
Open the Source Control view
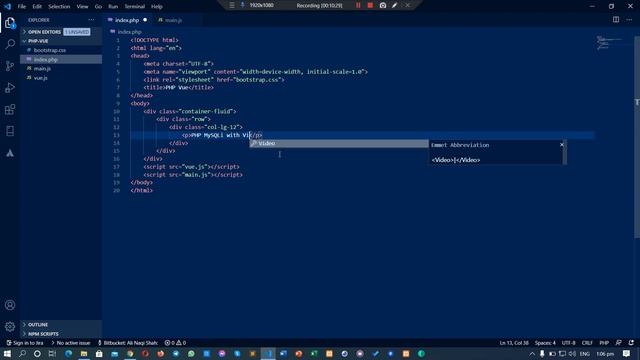[x=10, y=66]
